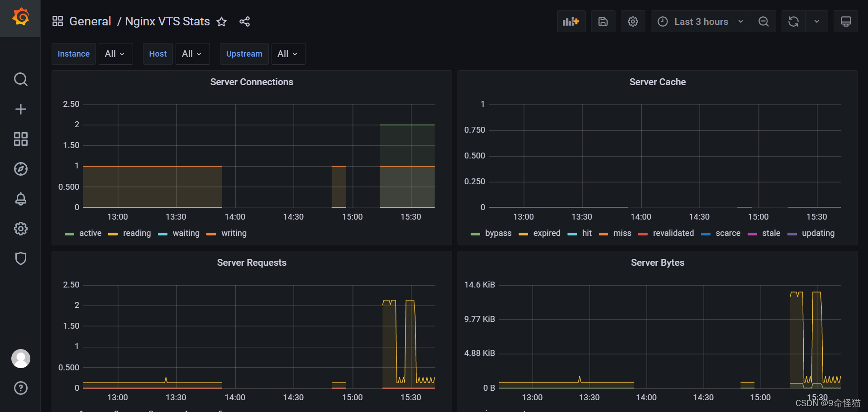Share the dashboard using the share icon
Viewport: 868px width, 412px height.
coord(244,22)
